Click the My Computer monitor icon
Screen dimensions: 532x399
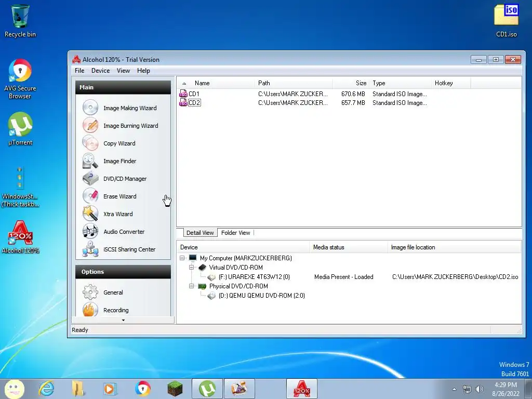tap(193, 258)
